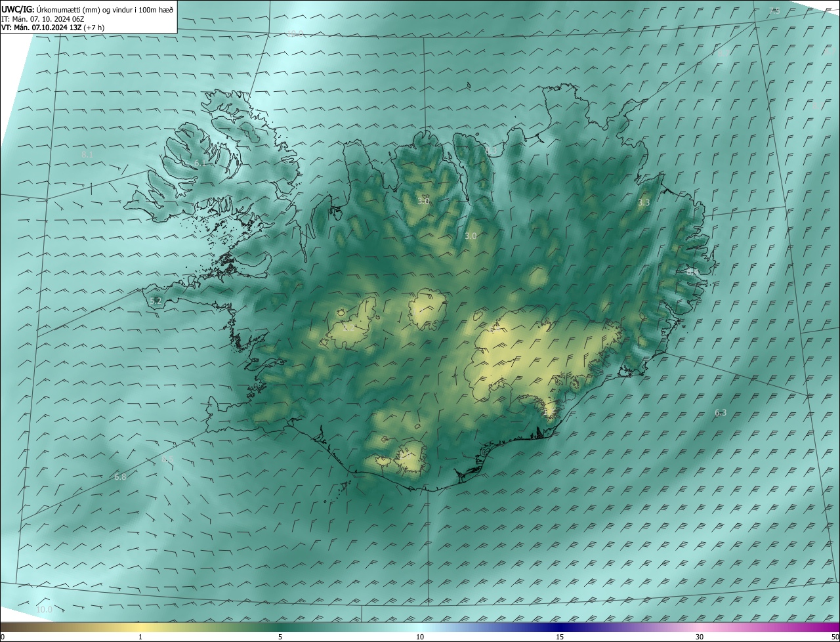Click the 8.1 value label on the map

click(87, 154)
